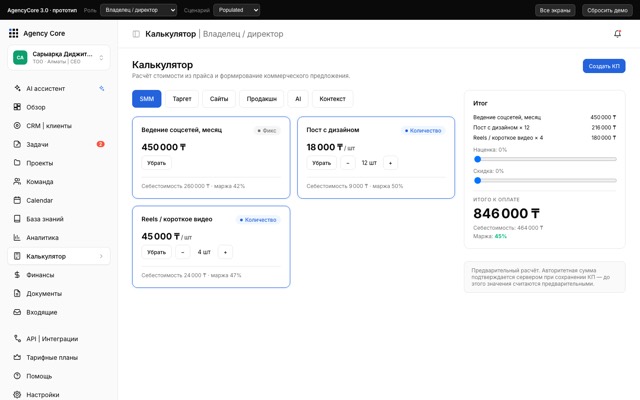Adjust the Скидка slider handle

(478, 180)
